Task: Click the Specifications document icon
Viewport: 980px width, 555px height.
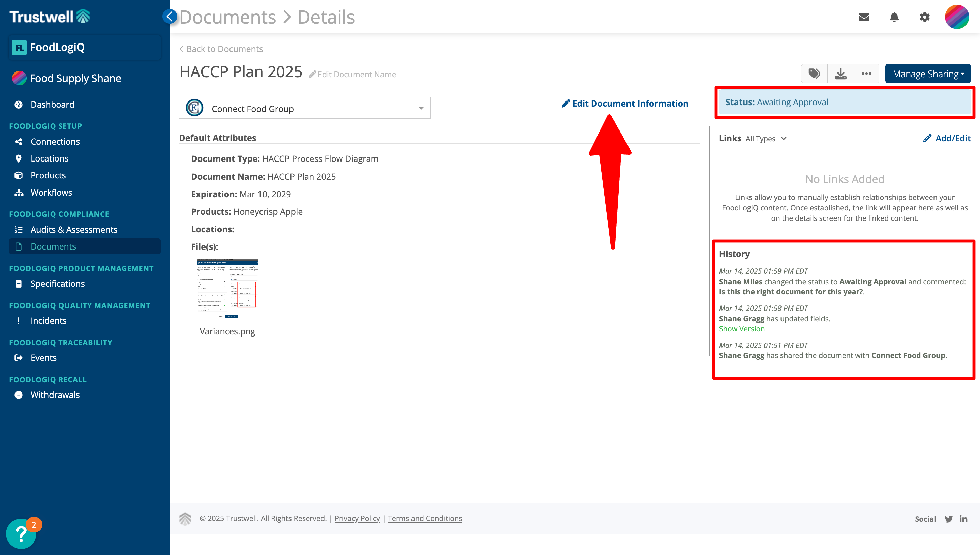Action: 18,284
